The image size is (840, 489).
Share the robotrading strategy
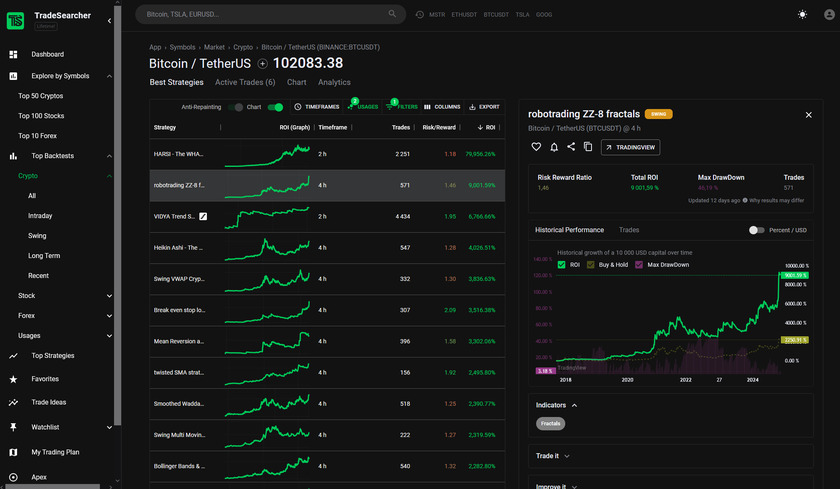571,147
